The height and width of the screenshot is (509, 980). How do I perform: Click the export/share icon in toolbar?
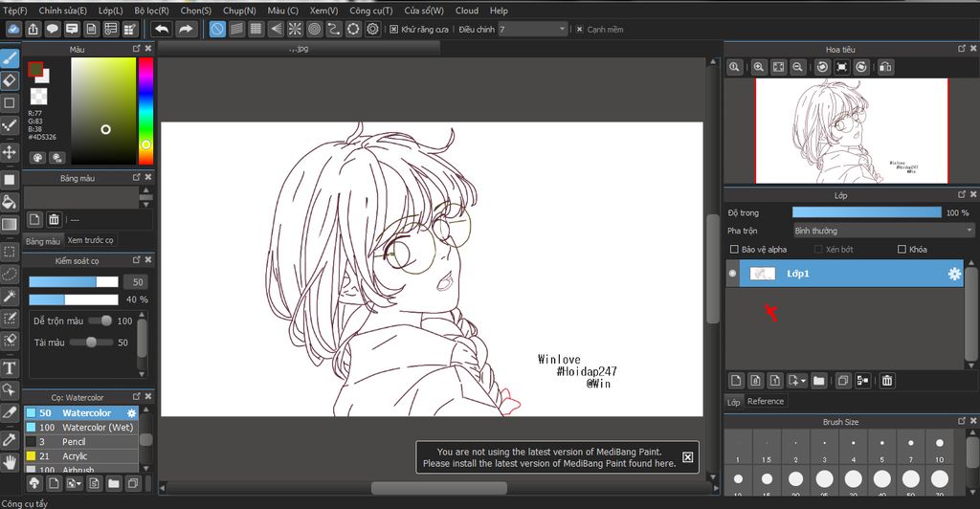pyautogui.click(x=33, y=29)
